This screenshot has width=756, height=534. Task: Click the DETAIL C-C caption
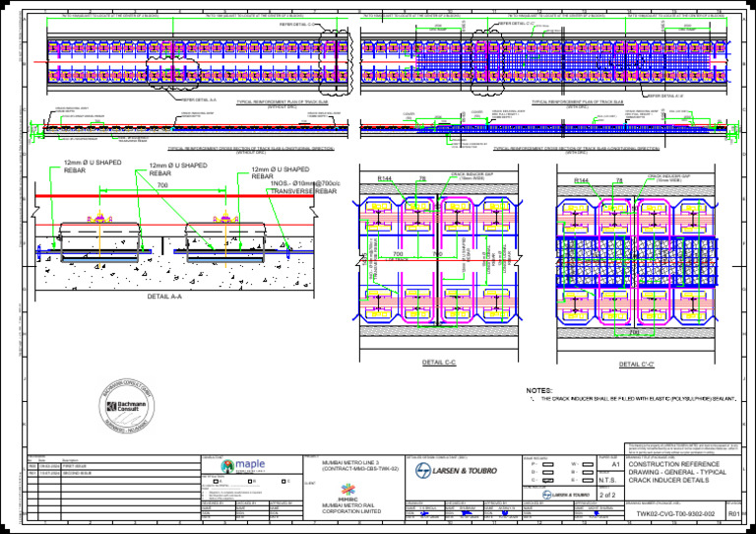pyautogui.click(x=439, y=363)
